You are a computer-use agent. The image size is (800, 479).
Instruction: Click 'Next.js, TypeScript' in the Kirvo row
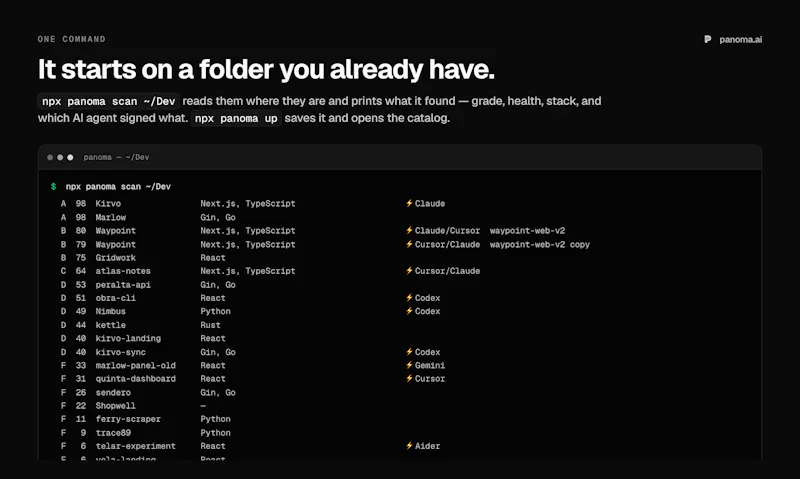click(x=248, y=204)
